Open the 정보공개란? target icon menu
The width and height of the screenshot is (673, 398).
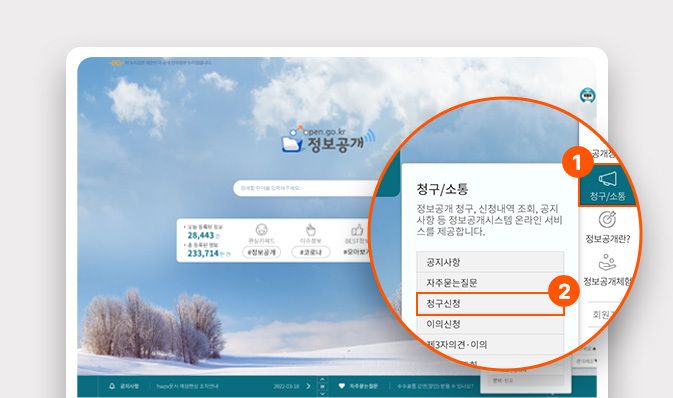coord(607,227)
